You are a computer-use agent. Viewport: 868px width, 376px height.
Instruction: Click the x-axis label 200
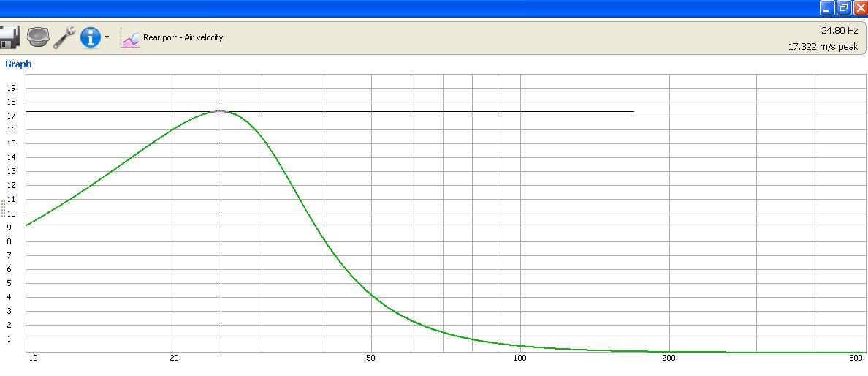point(669,358)
